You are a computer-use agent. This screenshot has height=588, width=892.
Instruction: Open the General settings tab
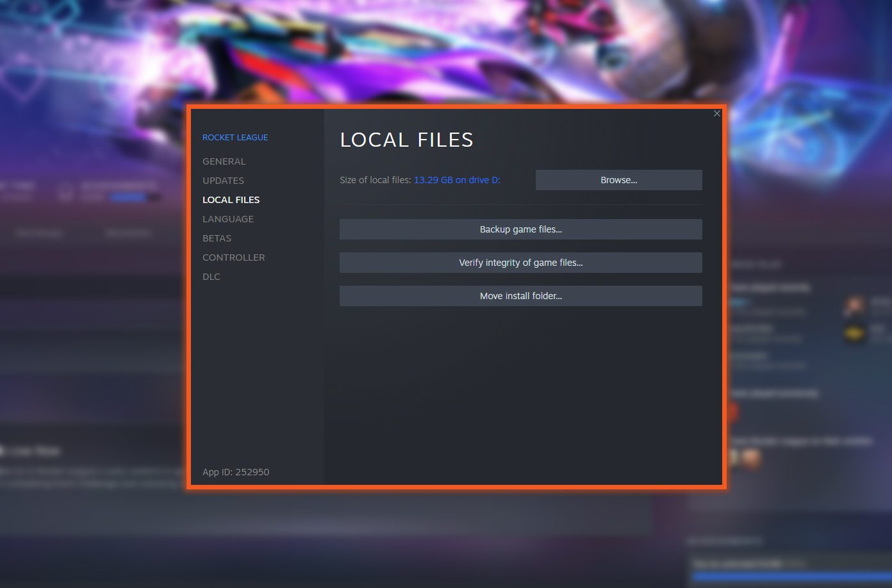[x=224, y=161]
